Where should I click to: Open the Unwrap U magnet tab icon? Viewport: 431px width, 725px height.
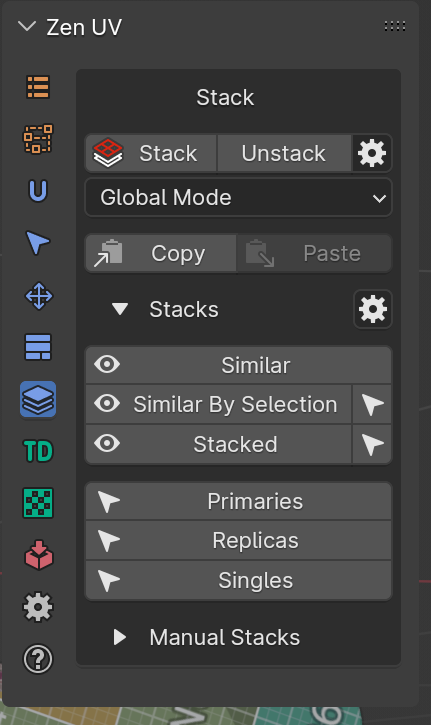click(38, 191)
